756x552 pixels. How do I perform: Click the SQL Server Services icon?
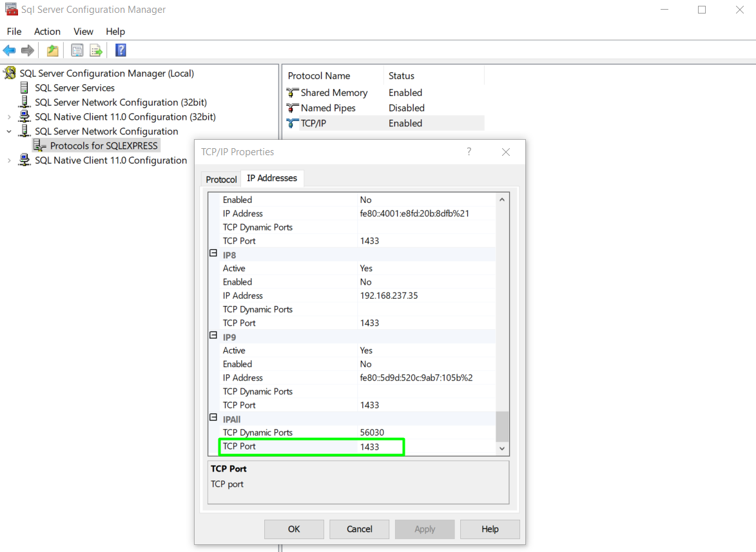coord(24,88)
